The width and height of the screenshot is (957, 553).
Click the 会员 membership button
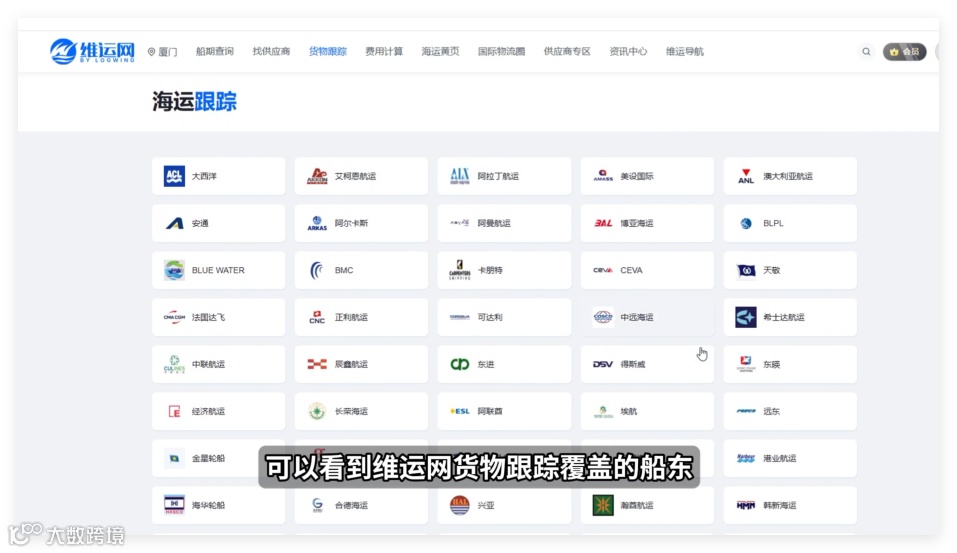905,52
